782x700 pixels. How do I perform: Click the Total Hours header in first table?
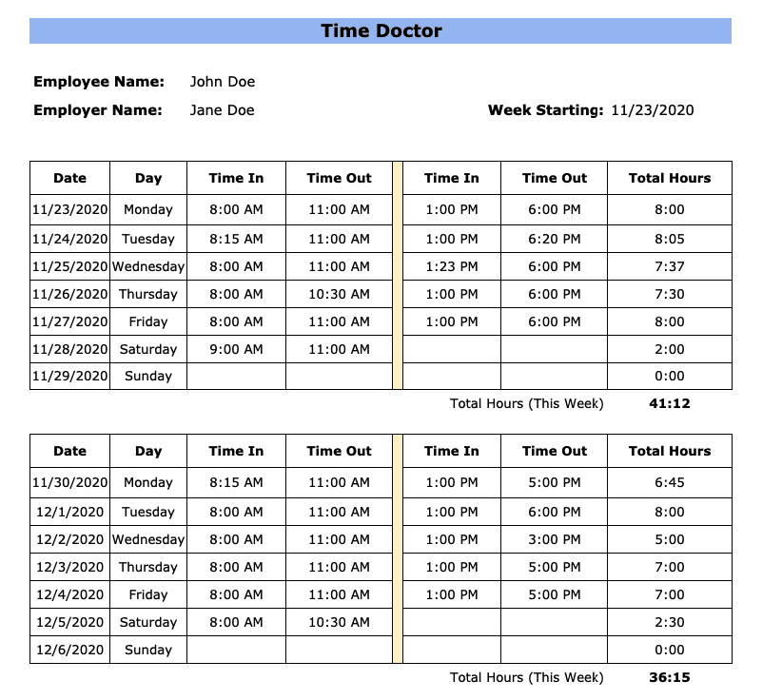click(x=670, y=178)
